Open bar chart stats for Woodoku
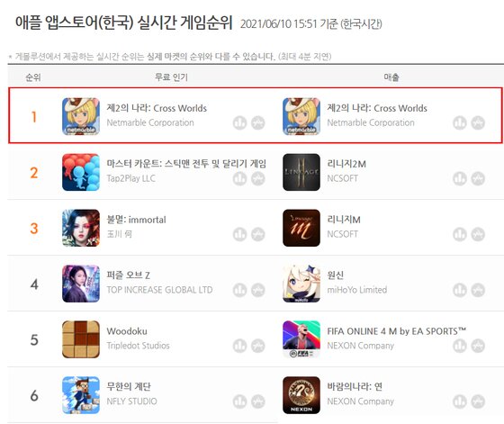 239,346
